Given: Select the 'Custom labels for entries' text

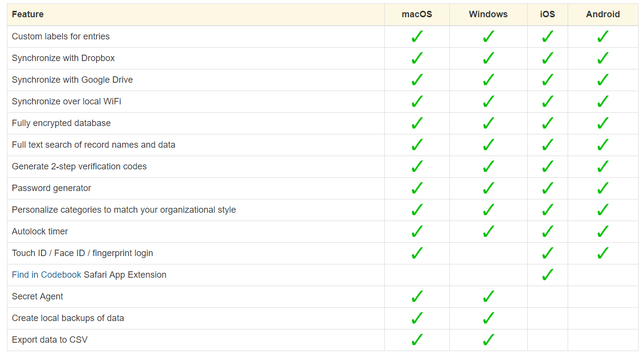Looking at the screenshot, I should (x=61, y=36).
